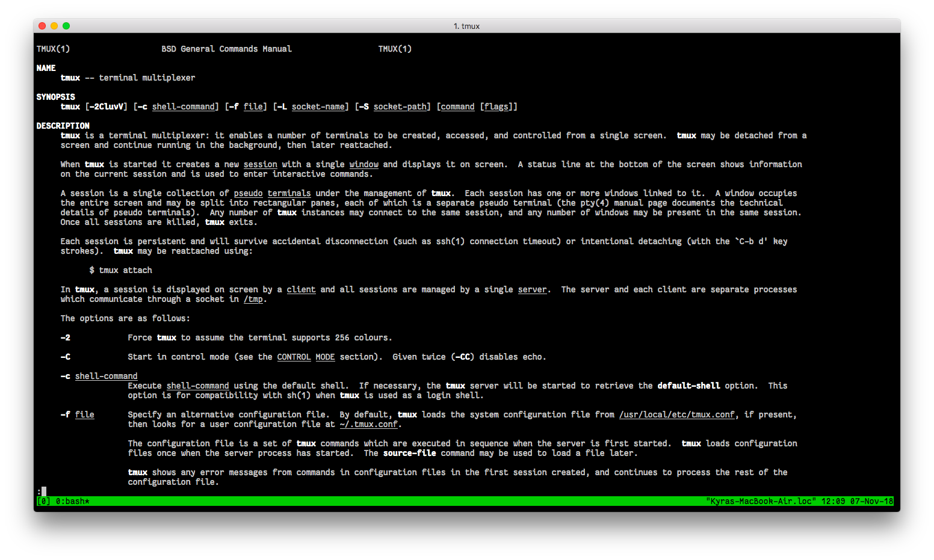Image resolution: width=934 pixels, height=560 pixels.
Task: Click the session index [0] on status bar
Action: (x=42, y=500)
